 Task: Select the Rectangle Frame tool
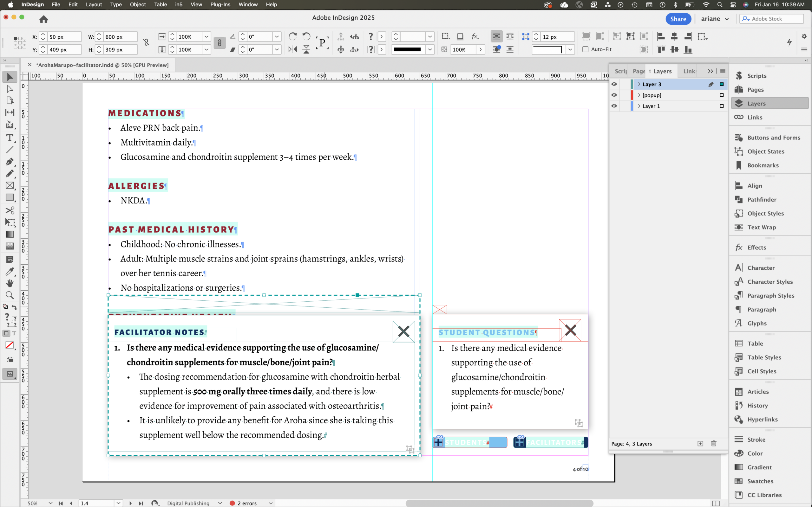tap(10, 185)
